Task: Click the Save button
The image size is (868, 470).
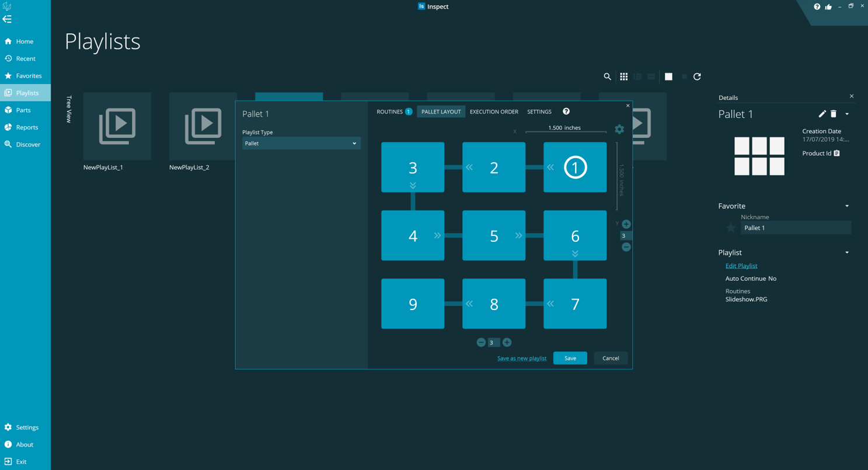Action: click(570, 358)
